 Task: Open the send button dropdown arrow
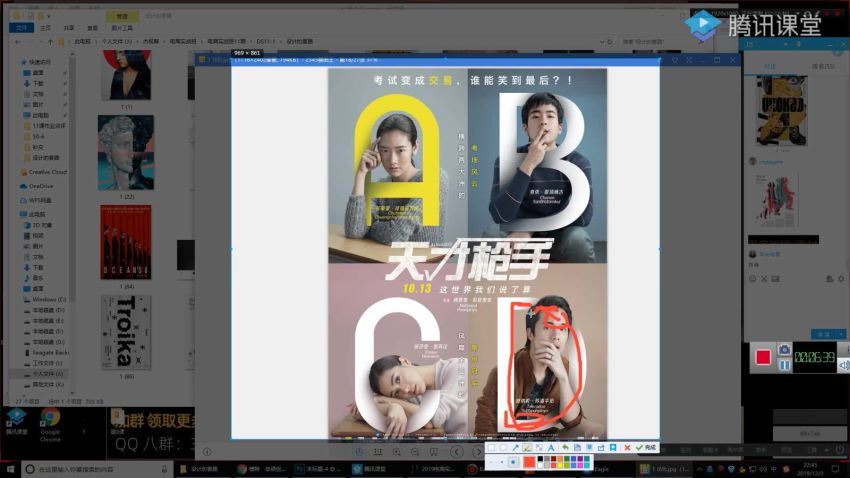point(841,334)
